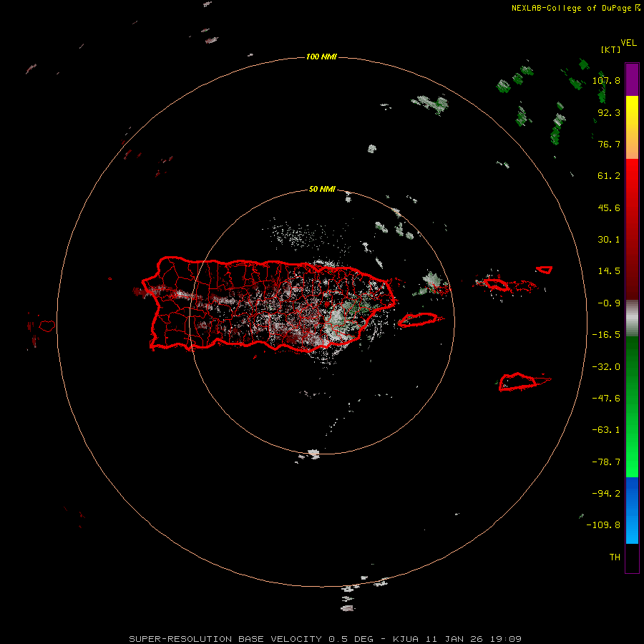
Task: Click the -0.9 velocity scale value
Action: click(609, 303)
